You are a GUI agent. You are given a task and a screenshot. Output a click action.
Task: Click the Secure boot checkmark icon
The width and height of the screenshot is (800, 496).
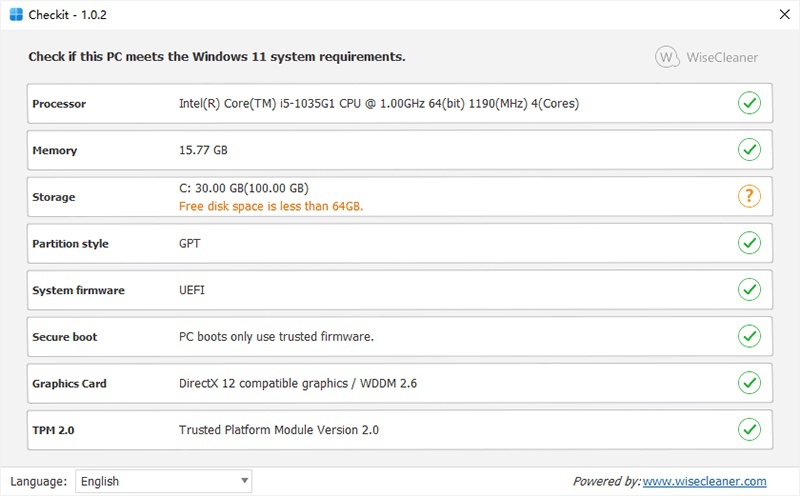tap(749, 336)
